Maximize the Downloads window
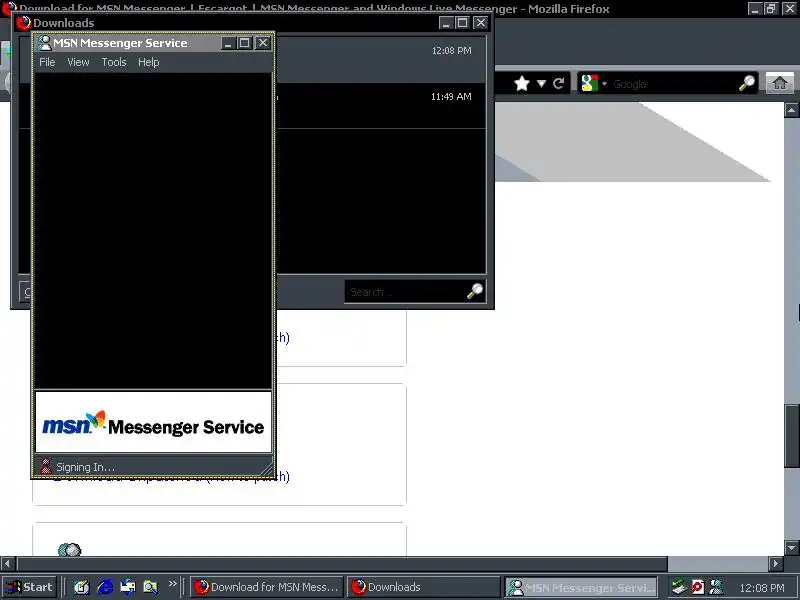 pyautogui.click(x=462, y=22)
